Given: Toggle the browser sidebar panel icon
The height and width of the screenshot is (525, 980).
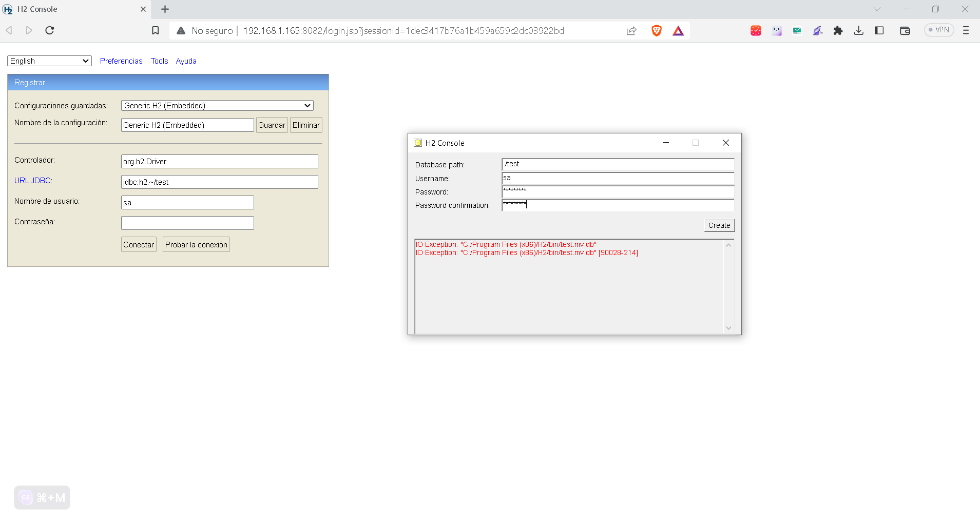Looking at the screenshot, I should [879, 31].
